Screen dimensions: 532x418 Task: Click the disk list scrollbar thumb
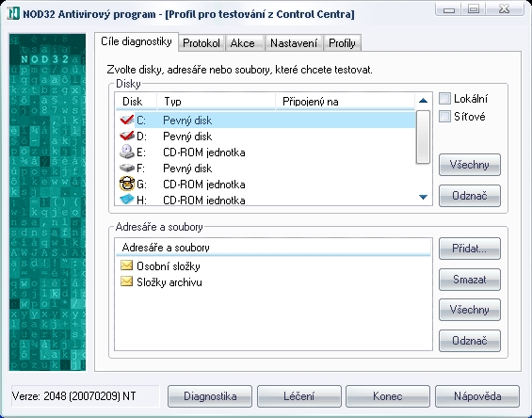(x=423, y=137)
